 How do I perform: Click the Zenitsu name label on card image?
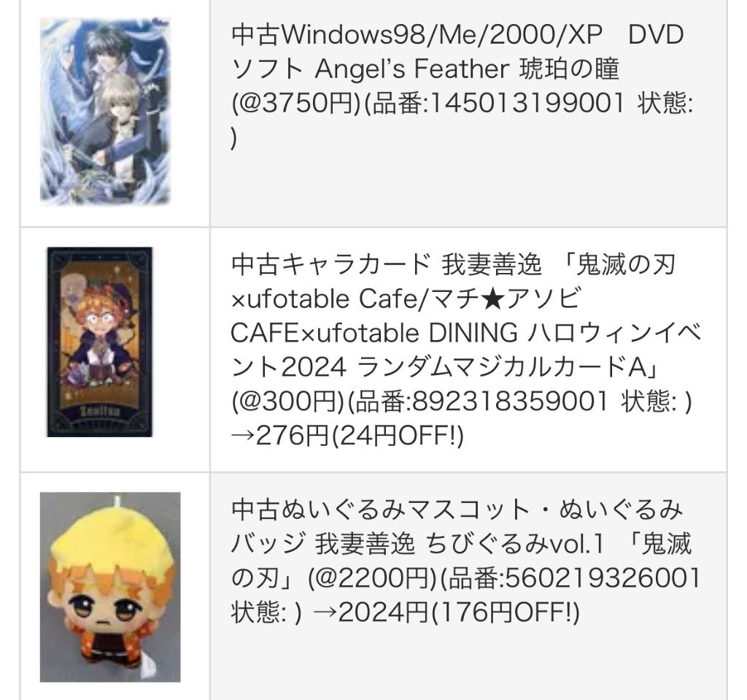coord(99,410)
